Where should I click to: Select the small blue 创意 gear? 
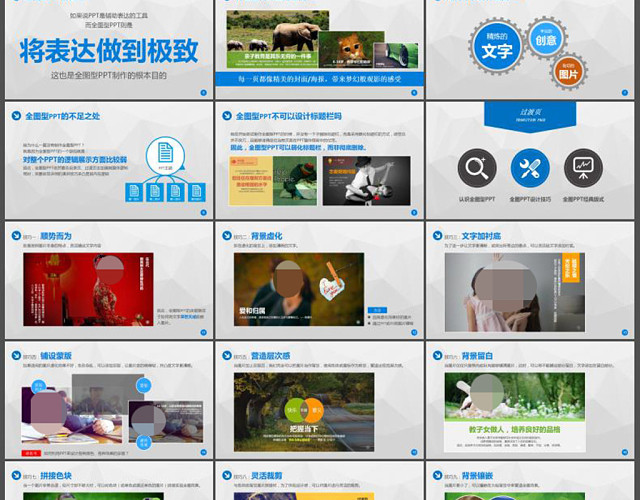(546, 38)
